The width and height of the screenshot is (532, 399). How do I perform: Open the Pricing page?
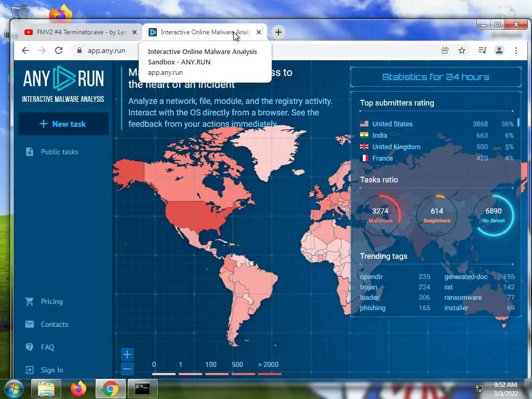(x=51, y=301)
